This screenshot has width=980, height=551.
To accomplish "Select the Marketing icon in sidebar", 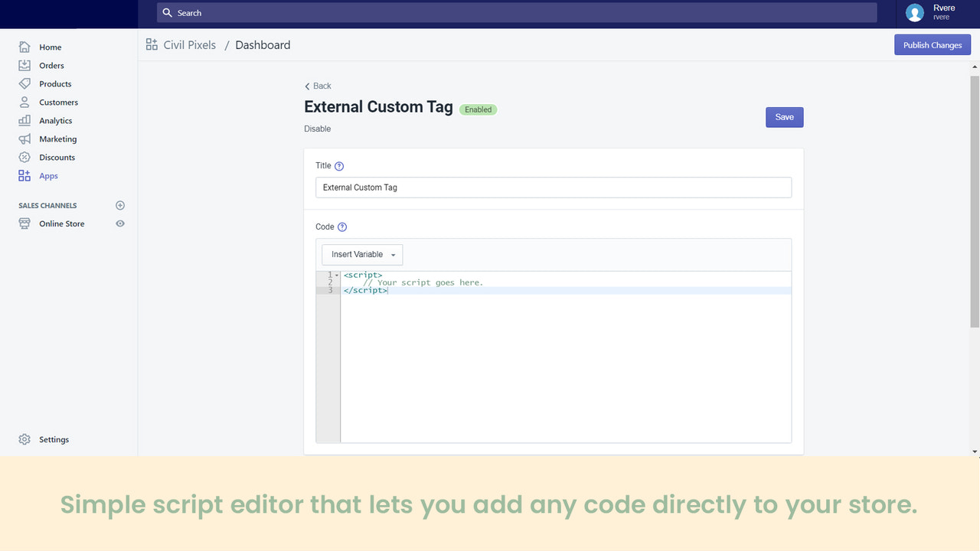I will pos(24,139).
